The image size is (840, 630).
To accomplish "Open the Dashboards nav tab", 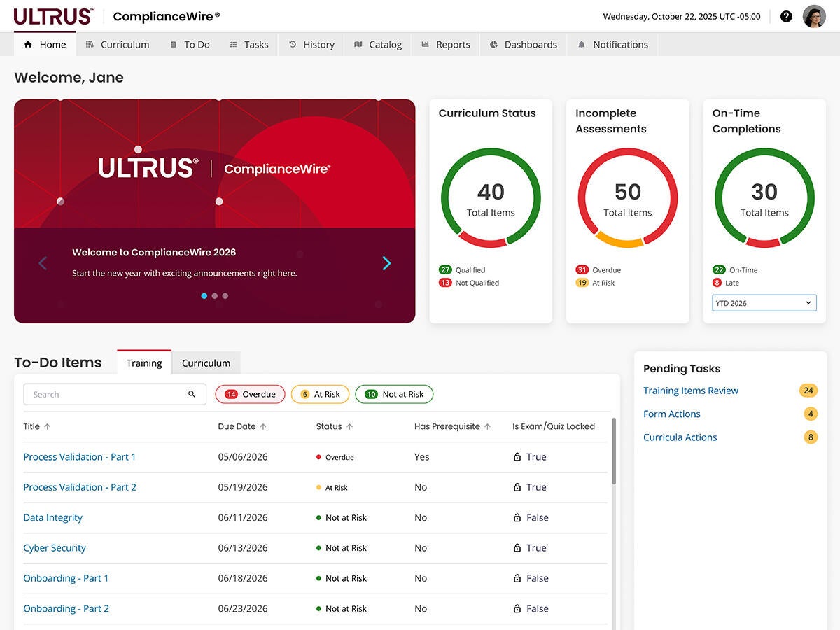I will tap(524, 44).
